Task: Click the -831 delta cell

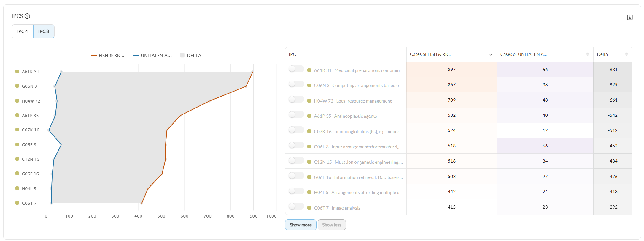Action: 613,70
